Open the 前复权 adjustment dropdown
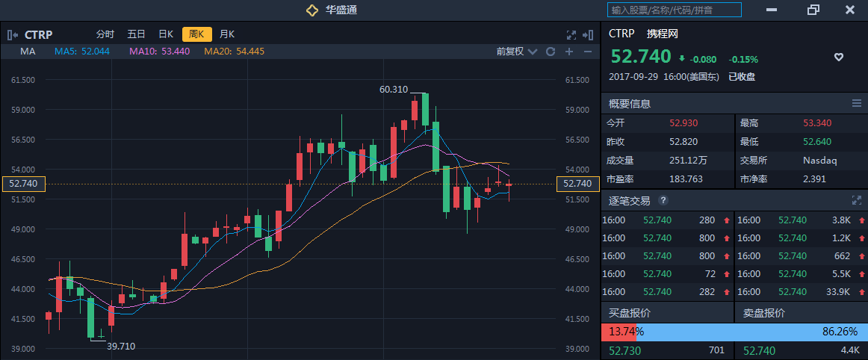Screen dimensions: 868x360 tap(517, 52)
